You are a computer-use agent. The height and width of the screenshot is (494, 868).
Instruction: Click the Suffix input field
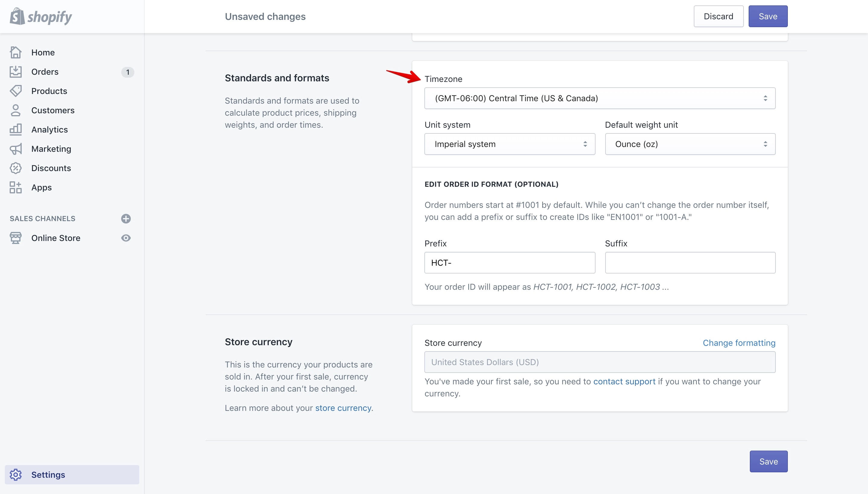point(690,263)
